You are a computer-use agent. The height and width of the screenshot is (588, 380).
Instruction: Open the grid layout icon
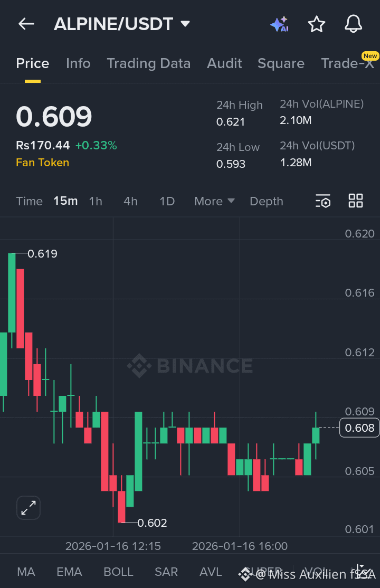click(x=356, y=201)
